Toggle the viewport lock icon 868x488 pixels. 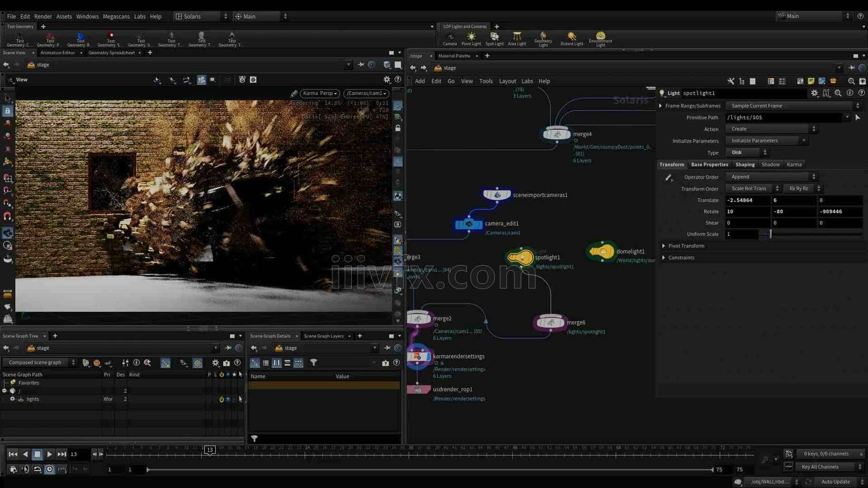[x=398, y=128]
